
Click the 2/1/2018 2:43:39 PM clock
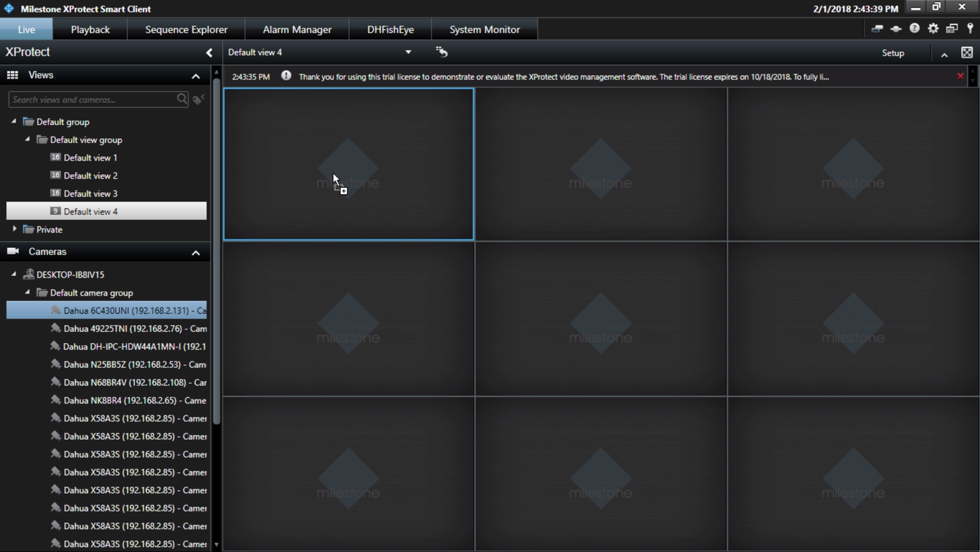(855, 9)
